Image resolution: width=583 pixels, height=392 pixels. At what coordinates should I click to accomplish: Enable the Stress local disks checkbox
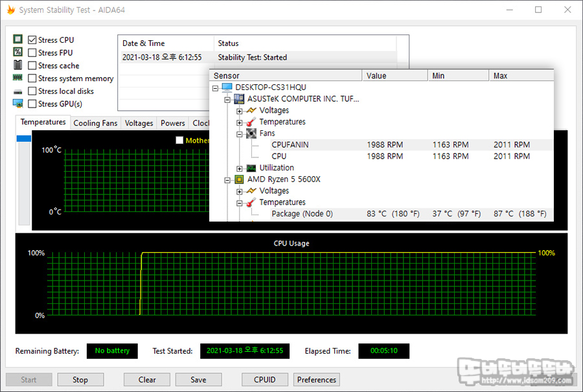point(32,91)
